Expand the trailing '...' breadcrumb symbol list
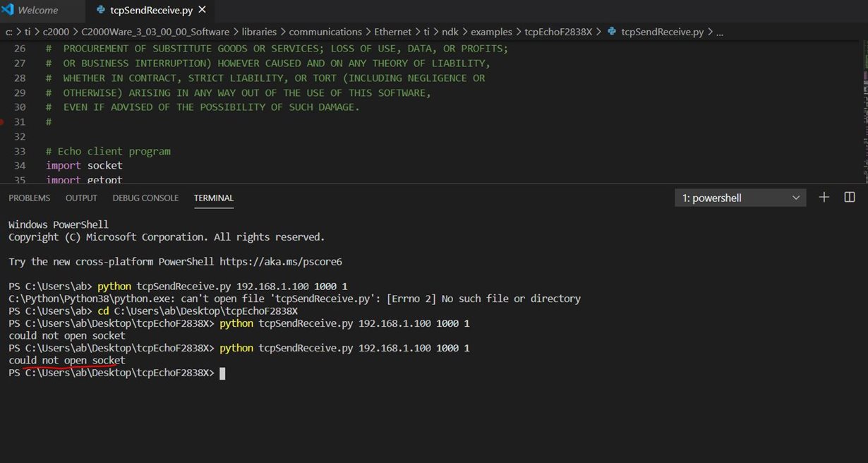Viewport: 868px width, 463px height. 719,32
